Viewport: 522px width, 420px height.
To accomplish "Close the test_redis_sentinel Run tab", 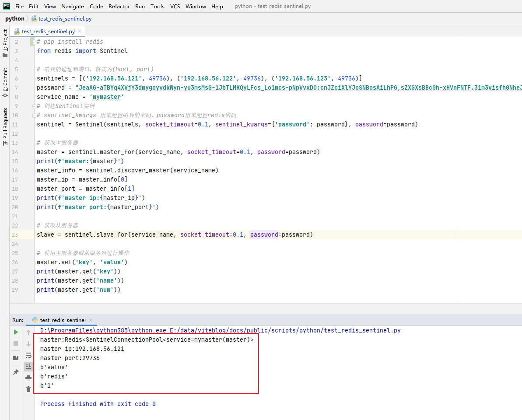I will pos(91,320).
